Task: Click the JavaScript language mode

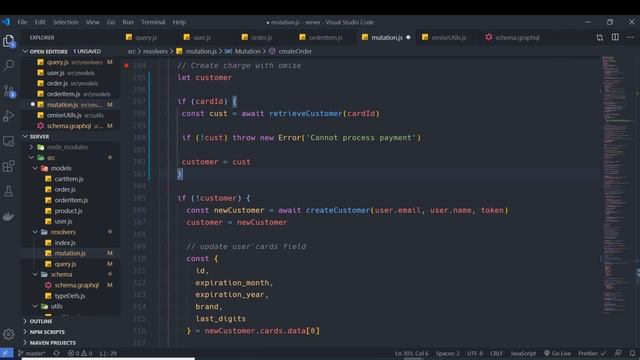Action: [x=523, y=353]
